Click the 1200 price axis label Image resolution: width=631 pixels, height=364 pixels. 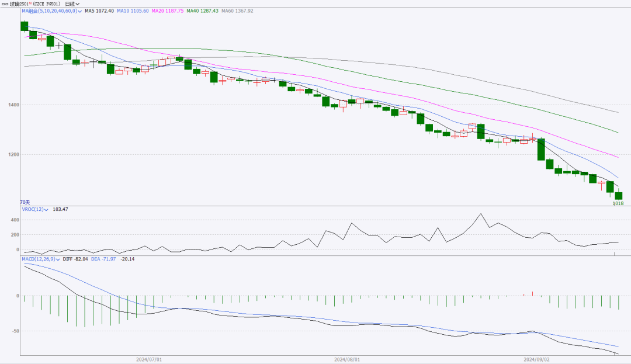(13, 154)
